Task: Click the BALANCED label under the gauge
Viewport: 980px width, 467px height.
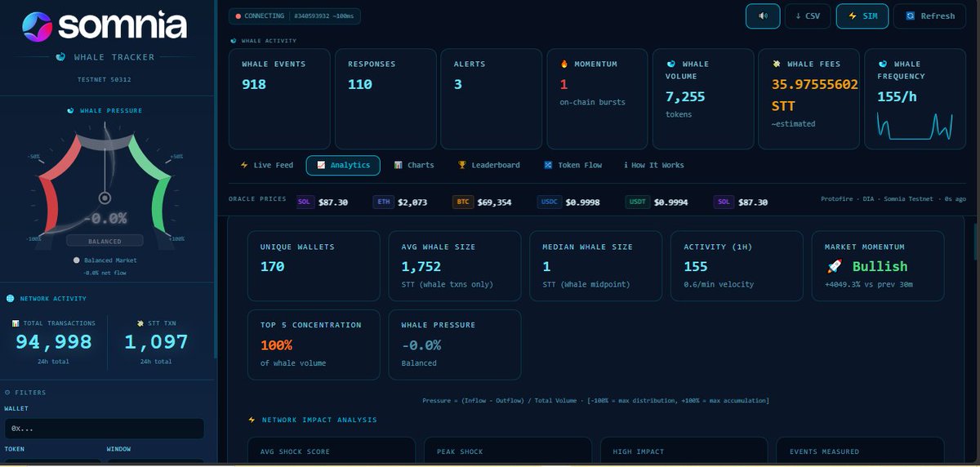Action: pos(105,241)
